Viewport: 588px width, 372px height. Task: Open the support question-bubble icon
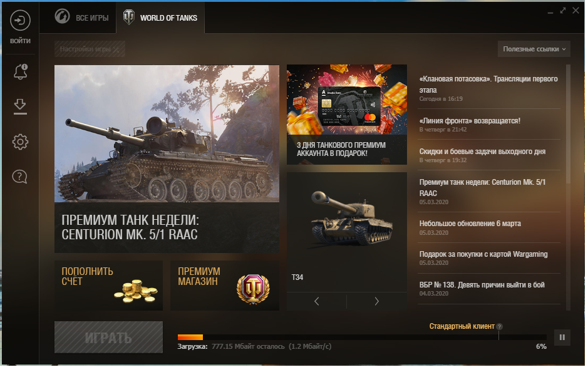[20, 177]
